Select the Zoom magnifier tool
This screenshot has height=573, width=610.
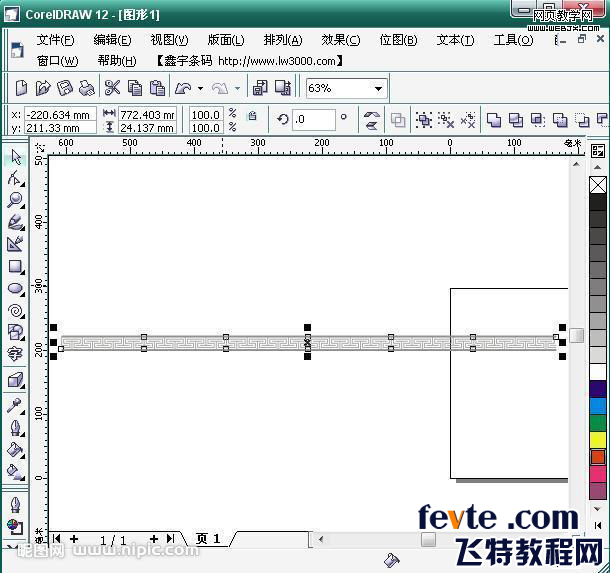15,200
